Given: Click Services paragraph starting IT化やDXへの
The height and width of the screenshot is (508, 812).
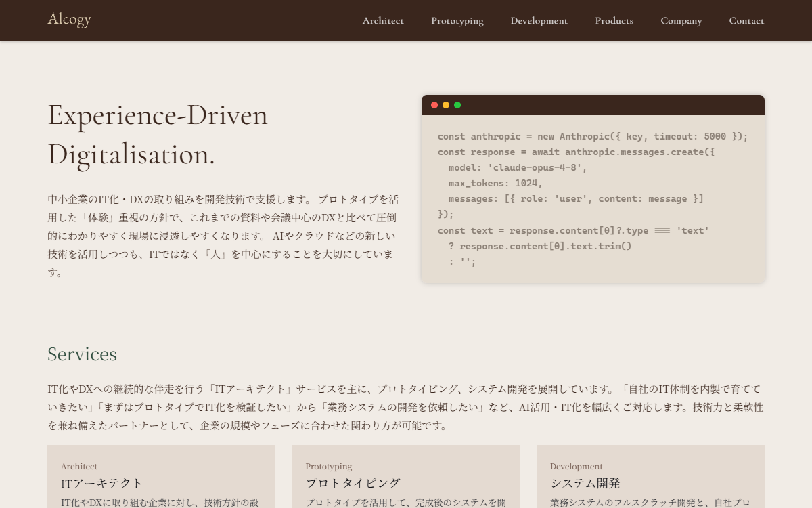Looking at the screenshot, I should (x=406, y=407).
